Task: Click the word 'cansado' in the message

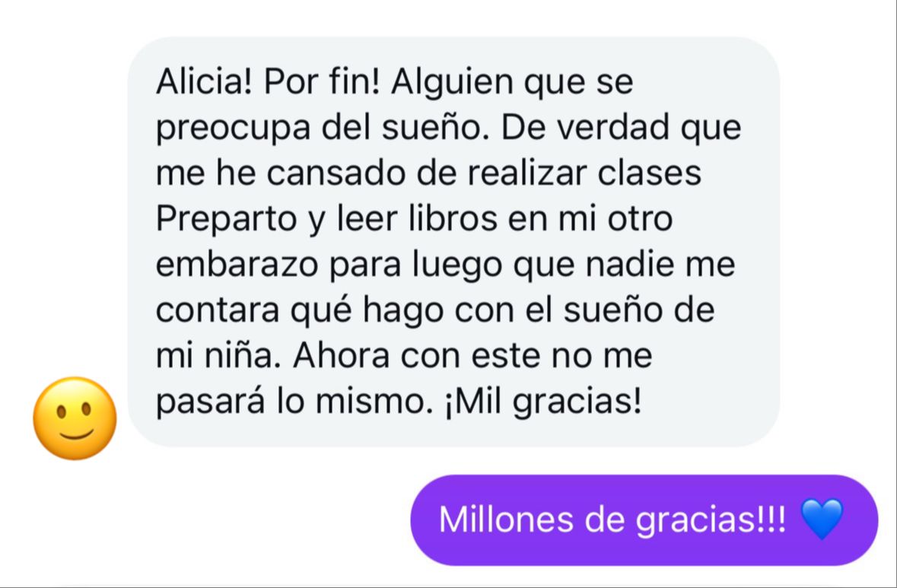Action: click(336, 173)
